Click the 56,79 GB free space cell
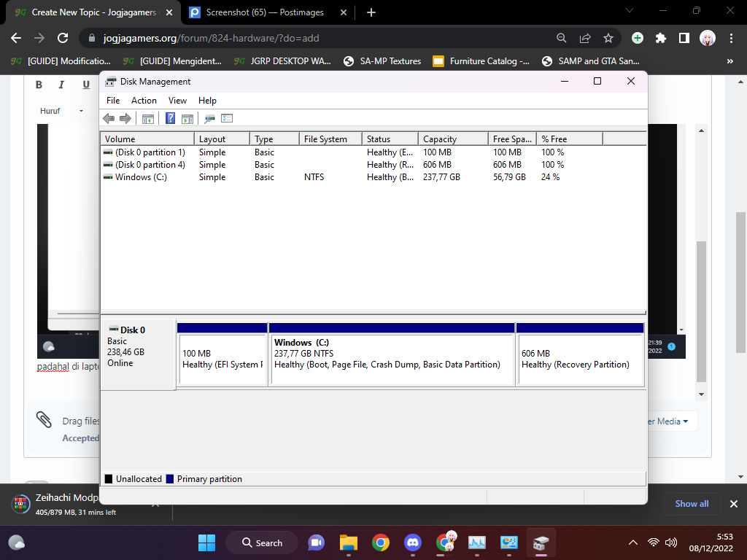The width and height of the screenshot is (747, 560). click(509, 177)
